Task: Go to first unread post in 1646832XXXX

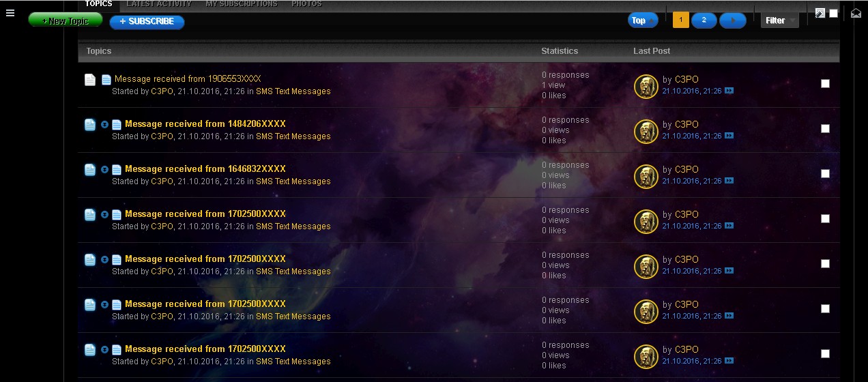Action: (104, 169)
